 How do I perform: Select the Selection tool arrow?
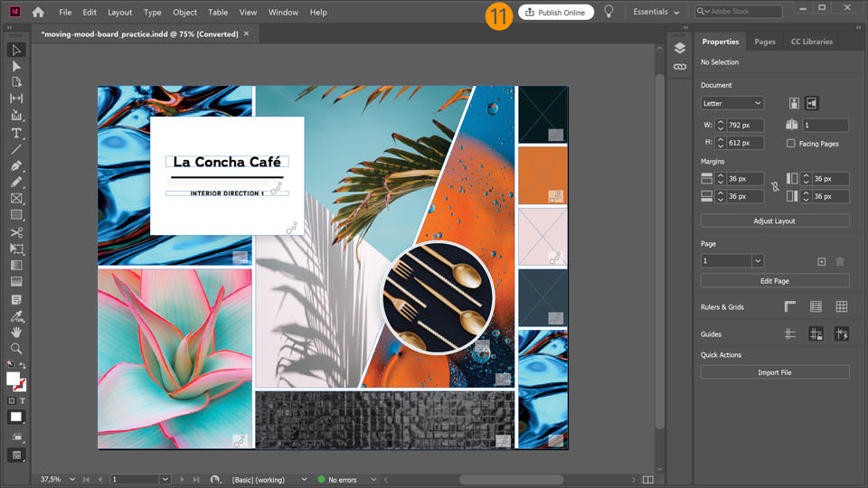coord(16,50)
